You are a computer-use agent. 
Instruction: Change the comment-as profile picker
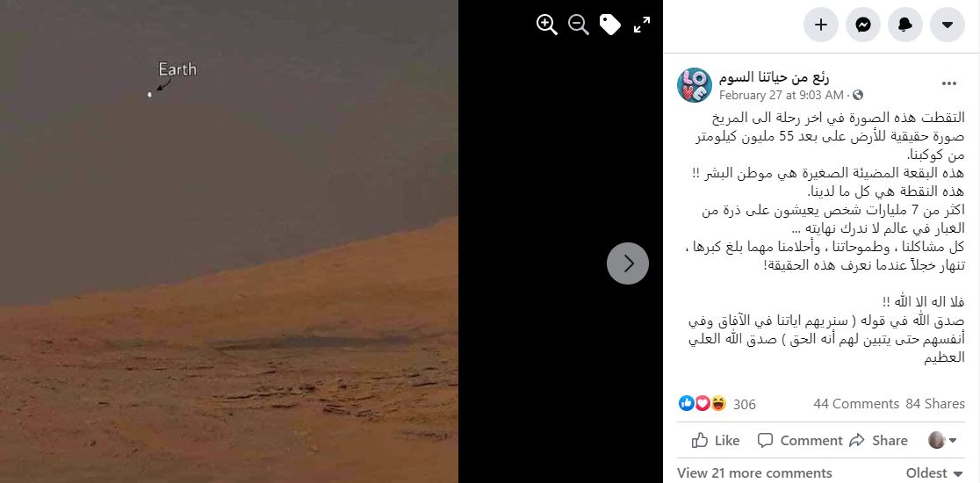coord(942,441)
